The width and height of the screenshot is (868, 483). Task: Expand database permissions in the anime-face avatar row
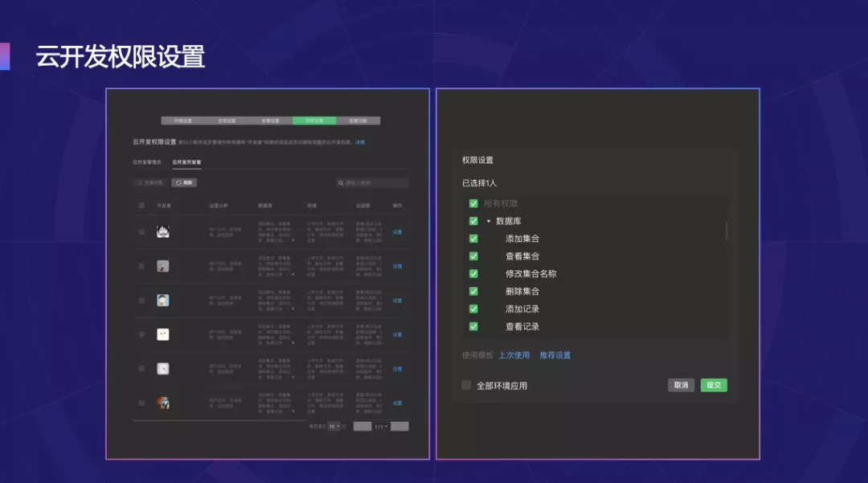click(x=293, y=240)
